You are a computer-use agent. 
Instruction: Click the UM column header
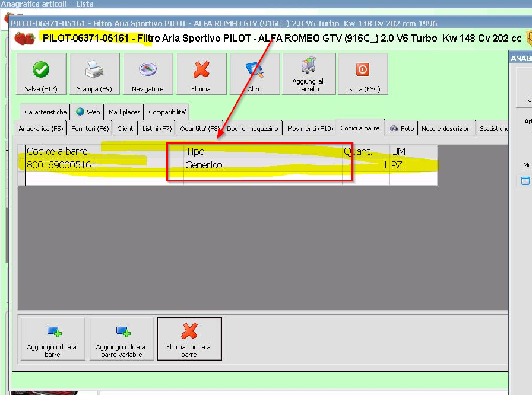pyautogui.click(x=414, y=151)
